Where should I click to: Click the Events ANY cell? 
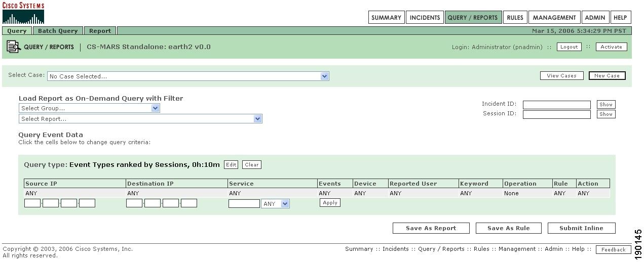335,193
